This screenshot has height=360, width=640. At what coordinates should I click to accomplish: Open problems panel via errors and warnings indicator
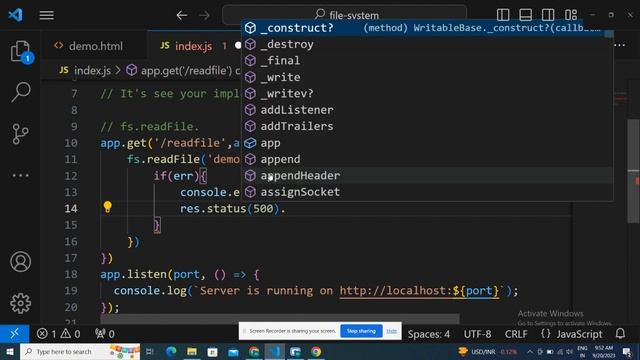[58, 334]
